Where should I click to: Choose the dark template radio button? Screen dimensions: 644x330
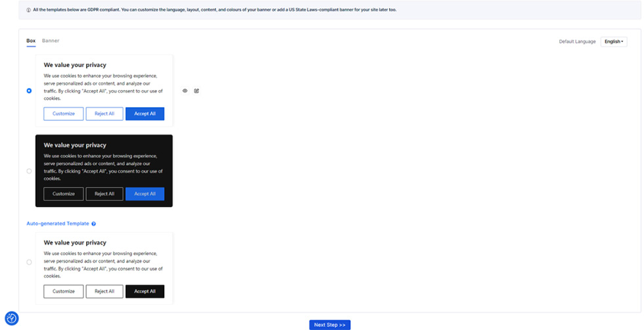(x=29, y=171)
